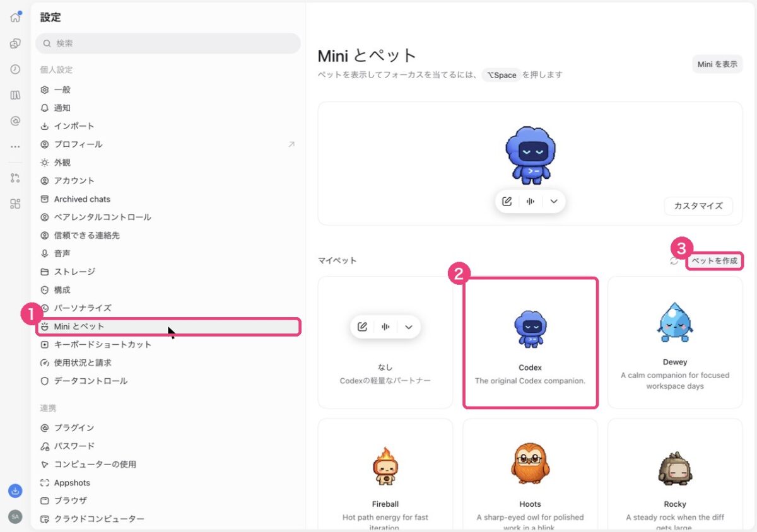Image resolution: width=757 pixels, height=532 pixels.
Task: Open the プラグイン settings page
Action: click(168, 428)
